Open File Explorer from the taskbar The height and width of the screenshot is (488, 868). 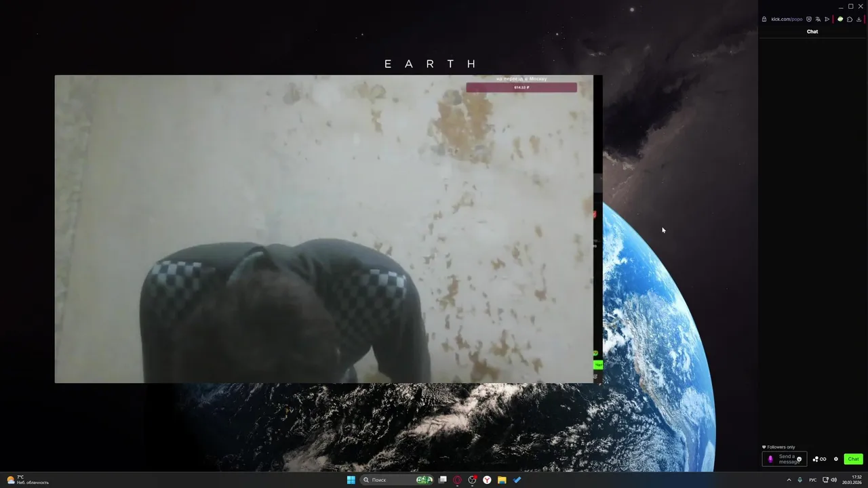tap(502, 480)
